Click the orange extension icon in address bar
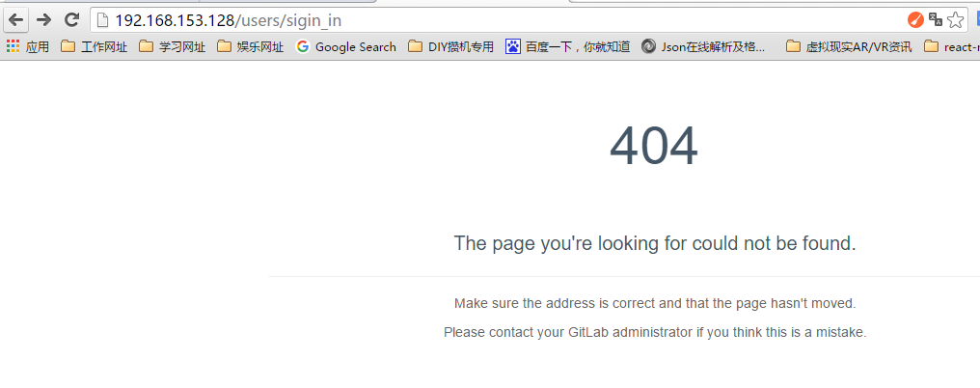This screenshot has width=980, height=388. [915, 20]
